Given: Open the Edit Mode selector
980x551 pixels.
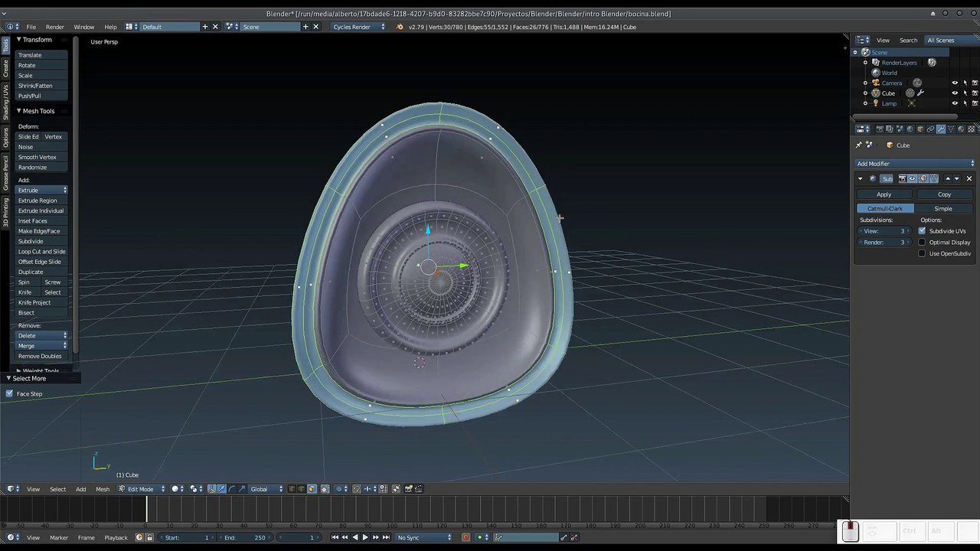Looking at the screenshot, I should tap(141, 489).
